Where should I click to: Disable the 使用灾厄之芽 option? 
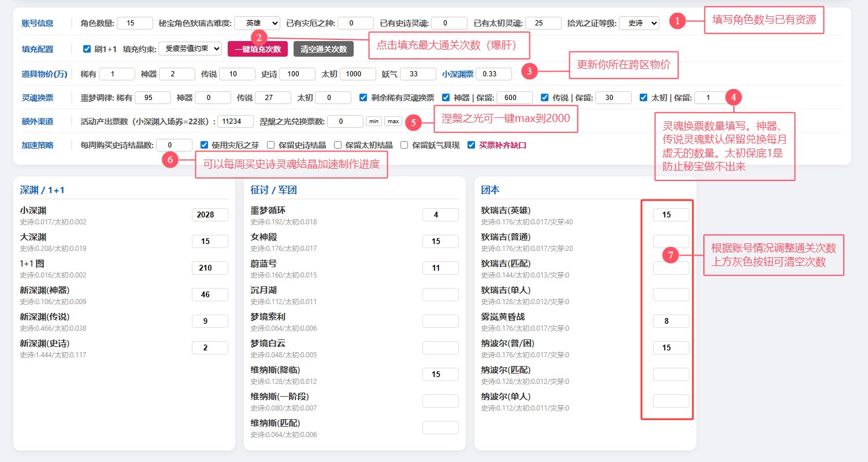pos(203,145)
